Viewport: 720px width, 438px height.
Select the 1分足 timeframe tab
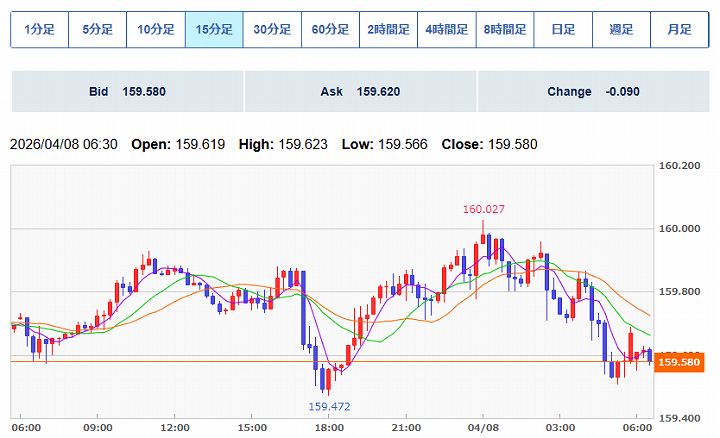pos(39,30)
